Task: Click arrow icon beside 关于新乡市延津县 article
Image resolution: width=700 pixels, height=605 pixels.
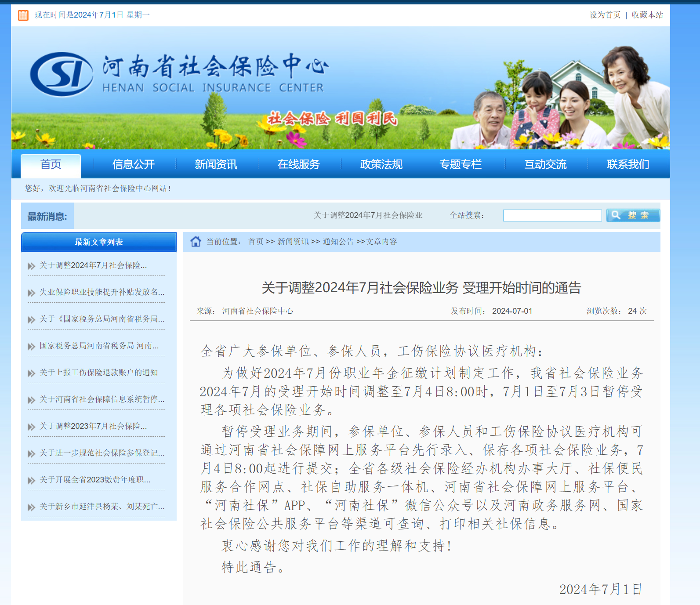Action: pyautogui.click(x=31, y=507)
